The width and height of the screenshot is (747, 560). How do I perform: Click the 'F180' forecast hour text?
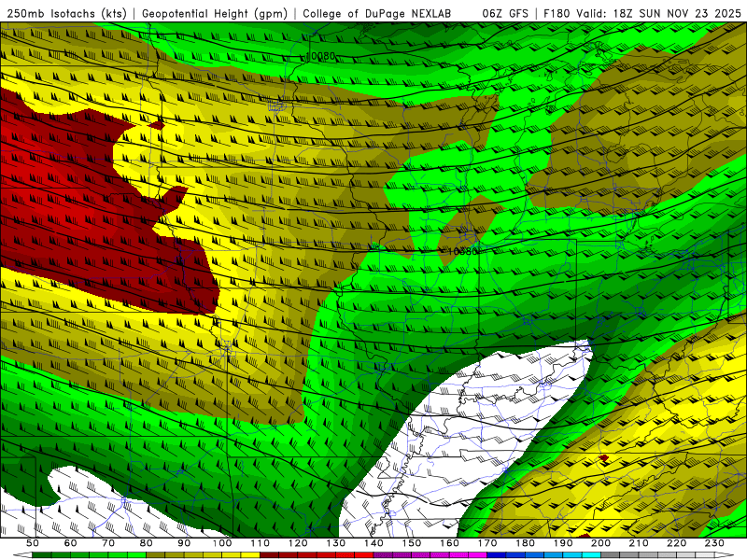(x=557, y=13)
